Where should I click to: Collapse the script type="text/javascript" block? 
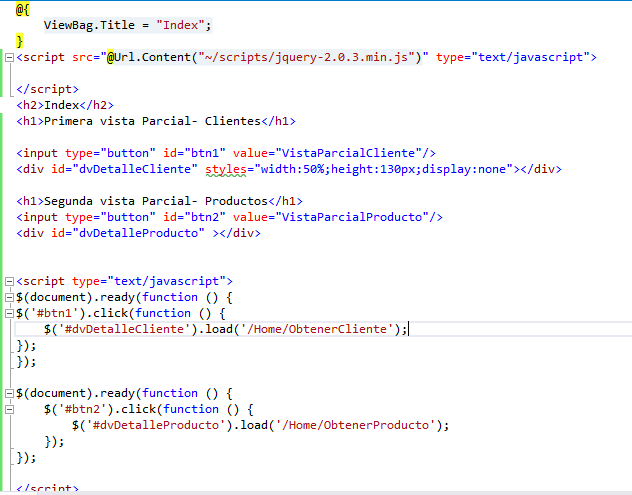tap(9, 281)
